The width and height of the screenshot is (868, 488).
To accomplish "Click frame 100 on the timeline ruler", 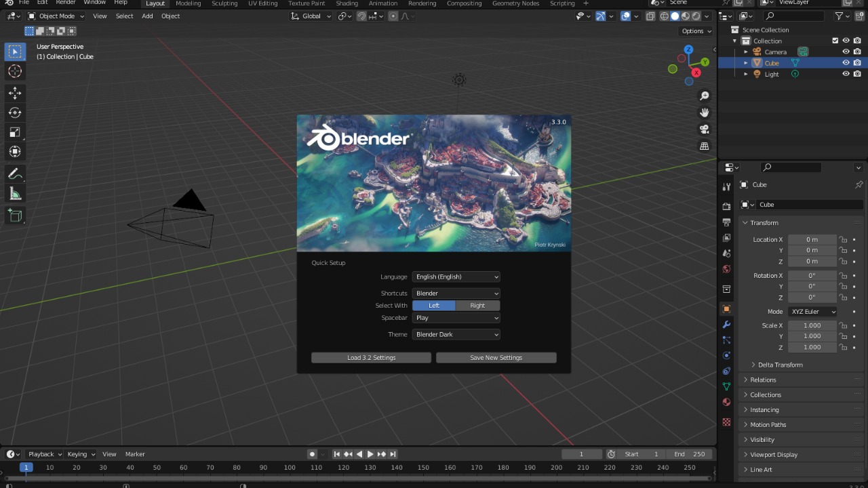I will click(290, 468).
